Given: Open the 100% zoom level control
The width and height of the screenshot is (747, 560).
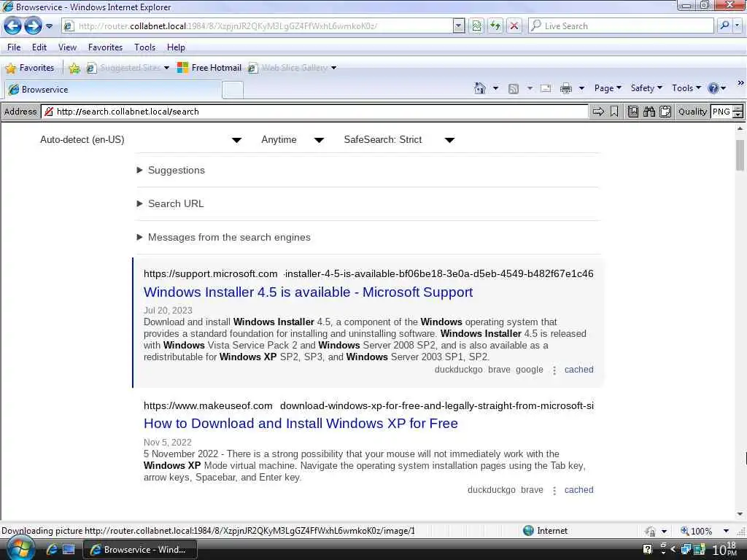Looking at the screenshot, I should 705,531.
